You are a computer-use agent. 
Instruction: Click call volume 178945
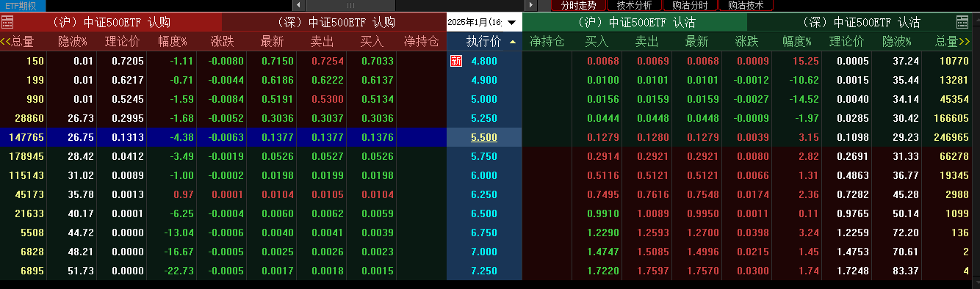26,156
